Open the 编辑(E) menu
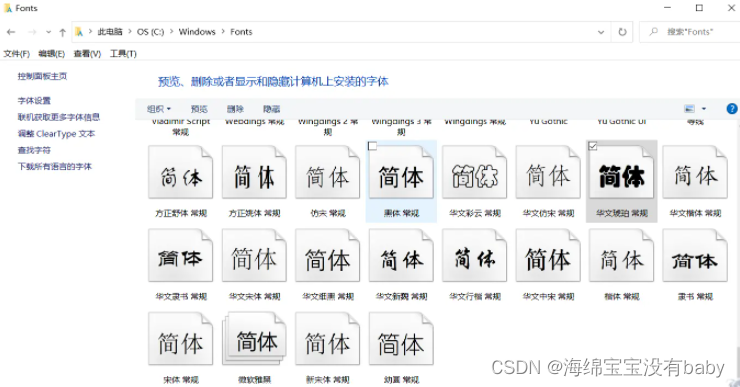The height and width of the screenshot is (387, 740). tap(51, 54)
